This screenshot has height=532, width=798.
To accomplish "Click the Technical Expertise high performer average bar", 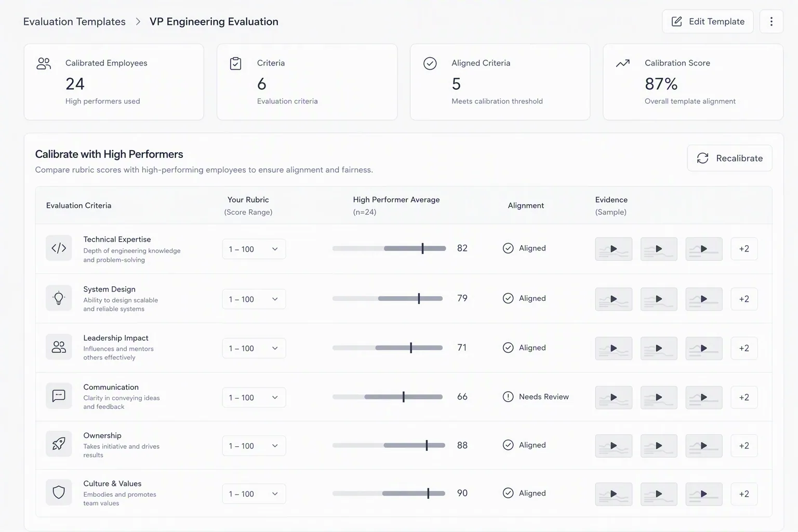I will pos(389,248).
